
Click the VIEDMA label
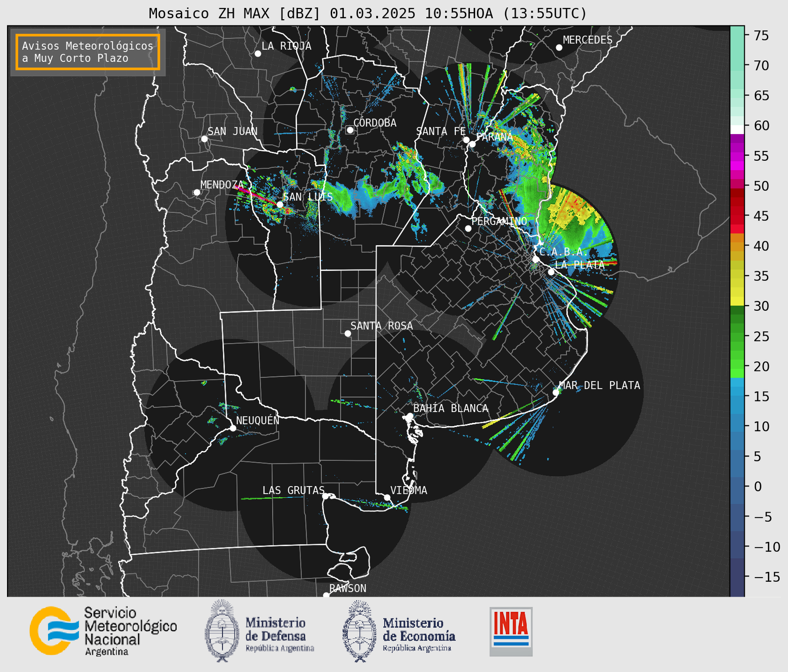(x=409, y=490)
